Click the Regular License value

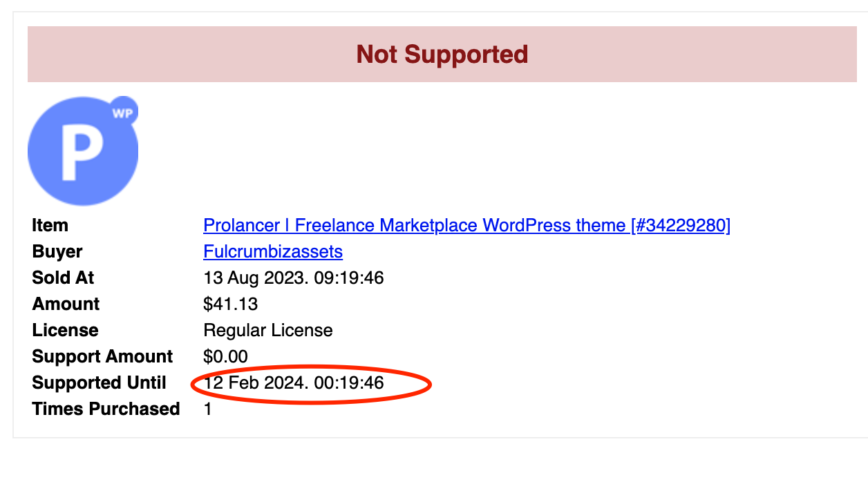[x=268, y=330]
